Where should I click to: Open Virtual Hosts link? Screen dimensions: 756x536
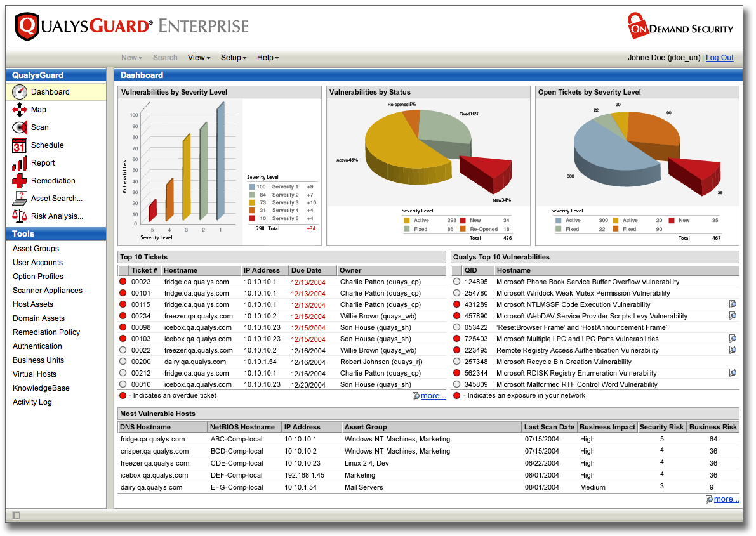pos(34,374)
